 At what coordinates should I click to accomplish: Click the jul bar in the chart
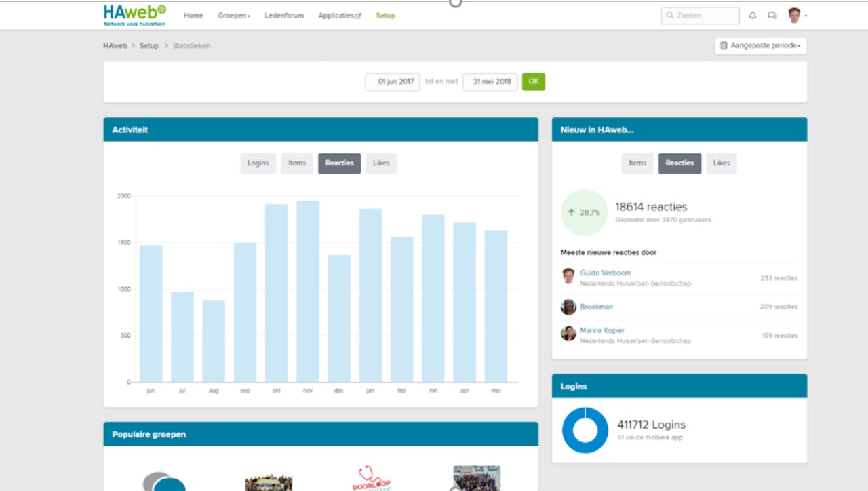182,337
